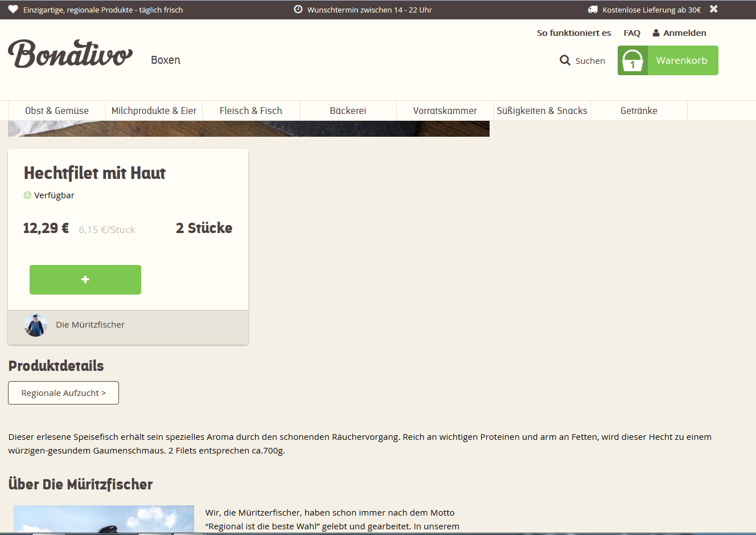
Task: Open Obst & Gemüse category
Action: [x=57, y=111]
